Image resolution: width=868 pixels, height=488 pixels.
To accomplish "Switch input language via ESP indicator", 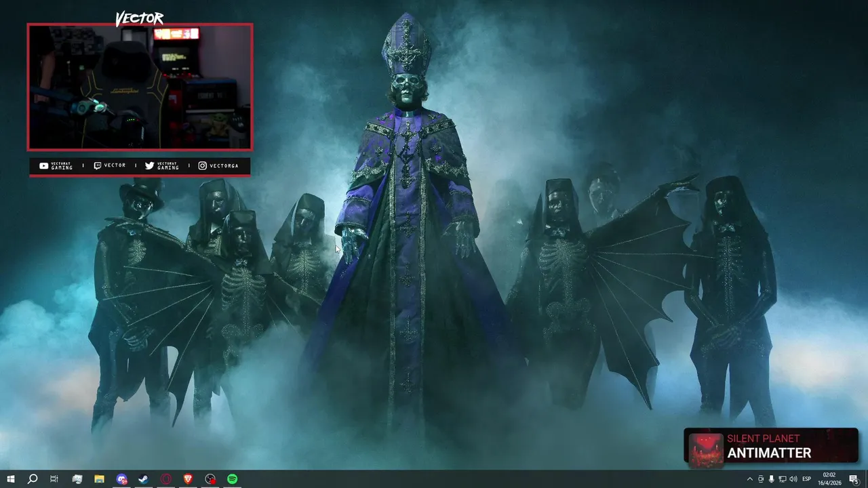I will tap(807, 479).
